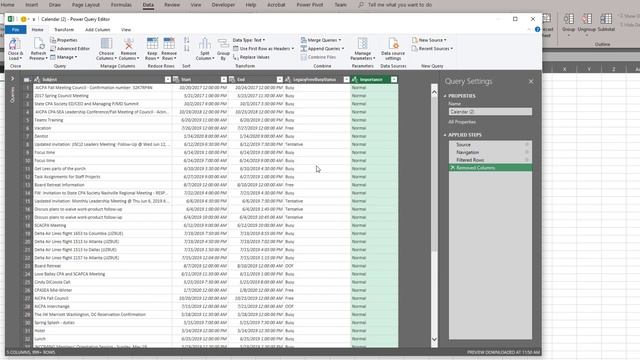Click the Subtotal icon in the Excel ribbon
640x360 pixels.
pos(606,19)
